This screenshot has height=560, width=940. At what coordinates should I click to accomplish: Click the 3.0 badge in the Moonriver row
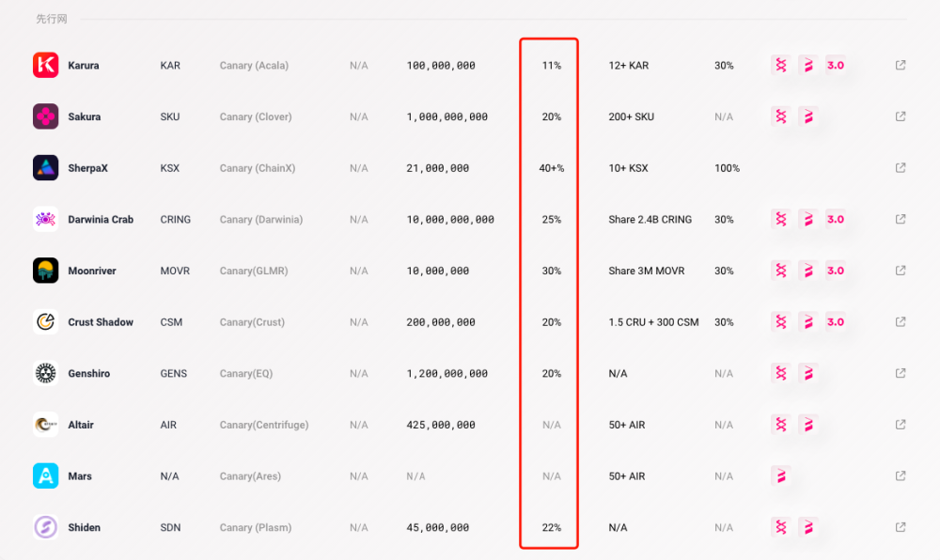[836, 270]
